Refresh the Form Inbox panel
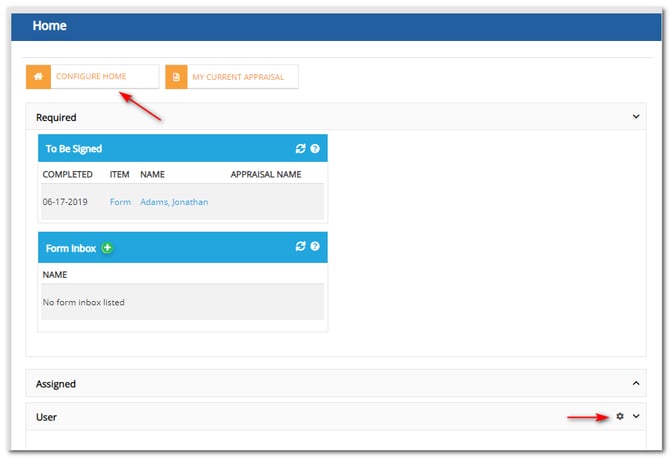670x458 pixels. point(300,246)
